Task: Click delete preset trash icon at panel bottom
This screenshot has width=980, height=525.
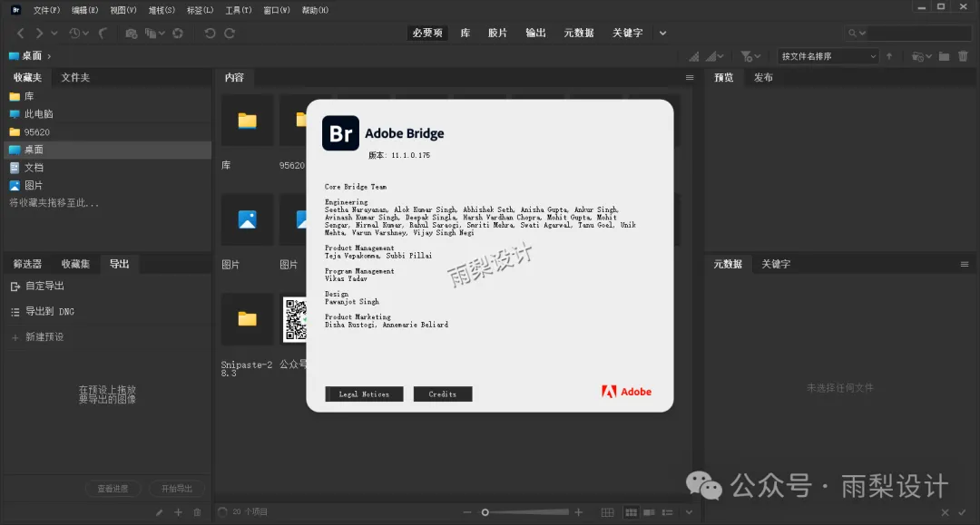Action: (x=198, y=512)
